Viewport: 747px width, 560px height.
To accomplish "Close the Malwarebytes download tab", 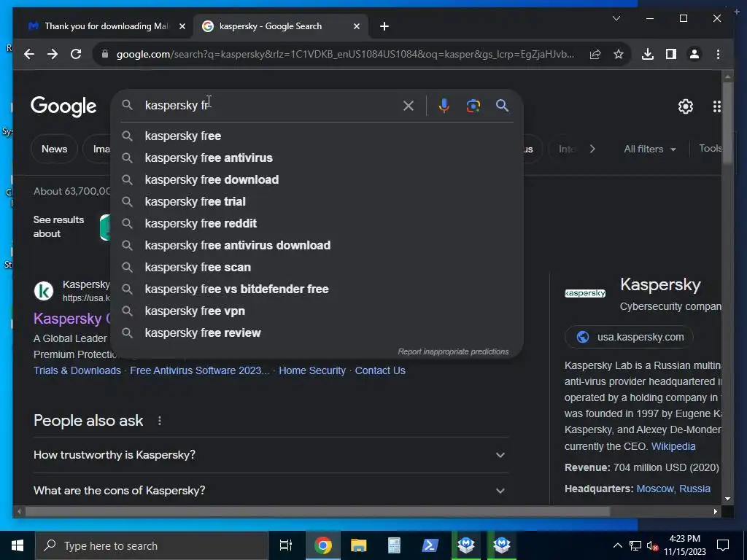I will point(182,26).
